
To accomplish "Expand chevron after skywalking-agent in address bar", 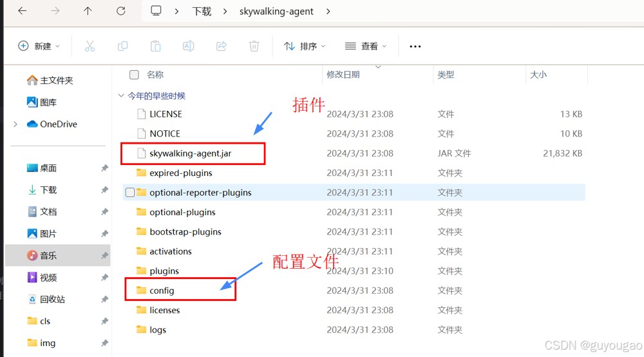I will [328, 12].
